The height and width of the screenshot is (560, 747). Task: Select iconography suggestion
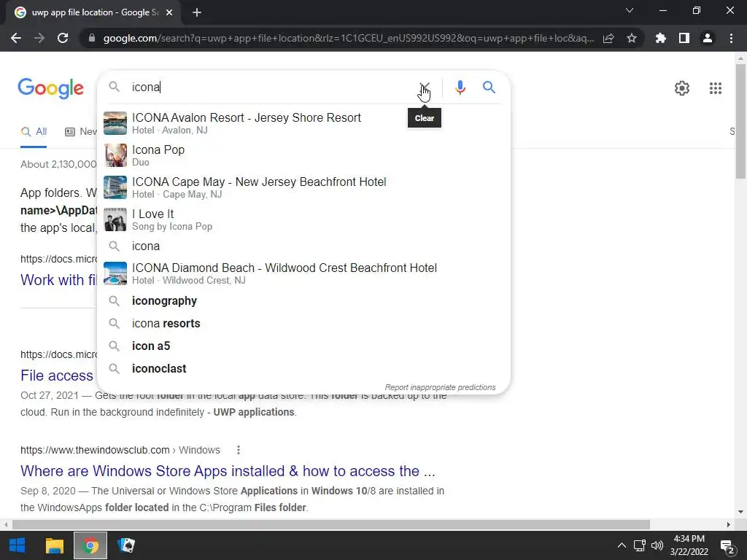point(303,301)
